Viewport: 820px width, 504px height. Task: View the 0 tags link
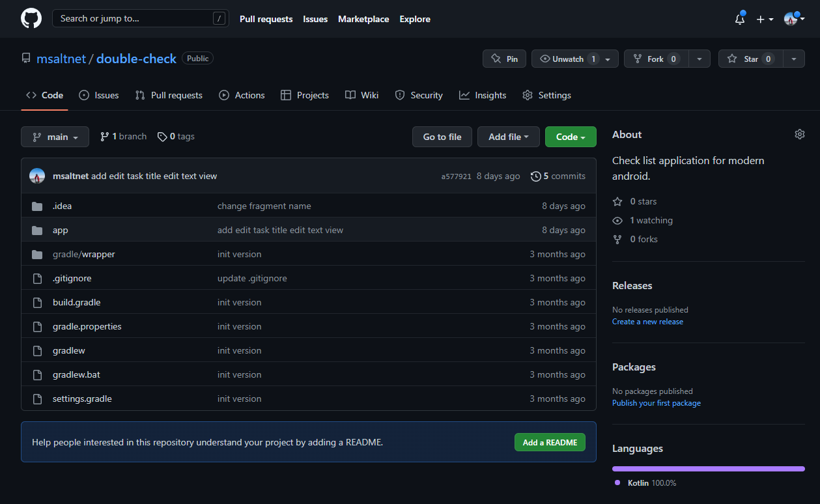click(x=176, y=137)
